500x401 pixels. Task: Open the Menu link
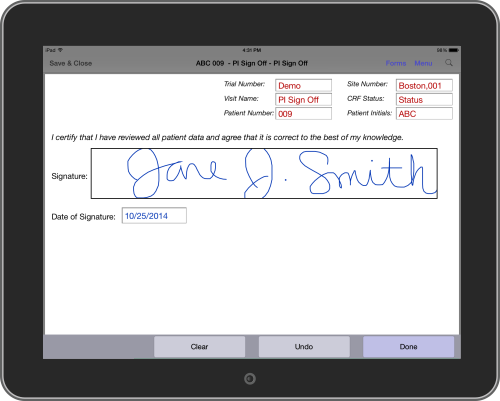click(x=423, y=63)
